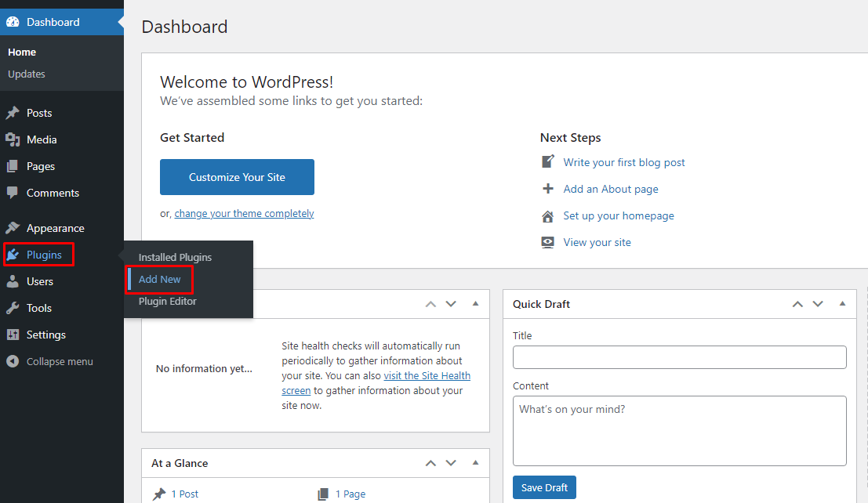Click the Users person icon

point(13,281)
